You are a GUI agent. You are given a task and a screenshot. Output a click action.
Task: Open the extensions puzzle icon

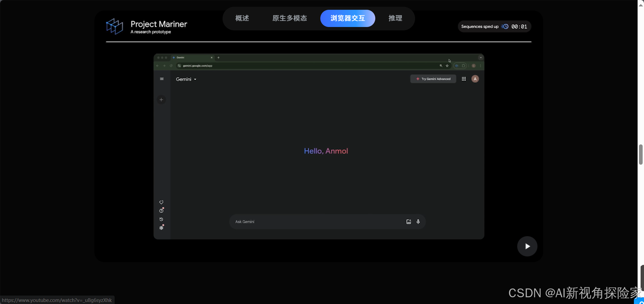pos(464,66)
